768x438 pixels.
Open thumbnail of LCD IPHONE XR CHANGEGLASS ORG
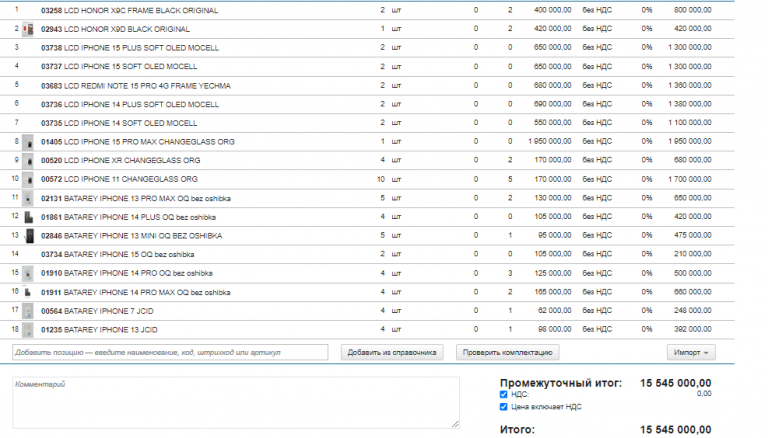point(28,161)
